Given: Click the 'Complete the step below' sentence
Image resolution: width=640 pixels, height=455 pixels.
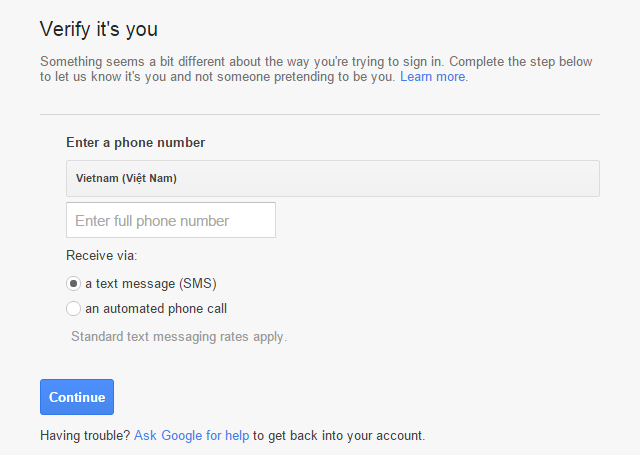Looking at the screenshot, I should (x=520, y=62).
